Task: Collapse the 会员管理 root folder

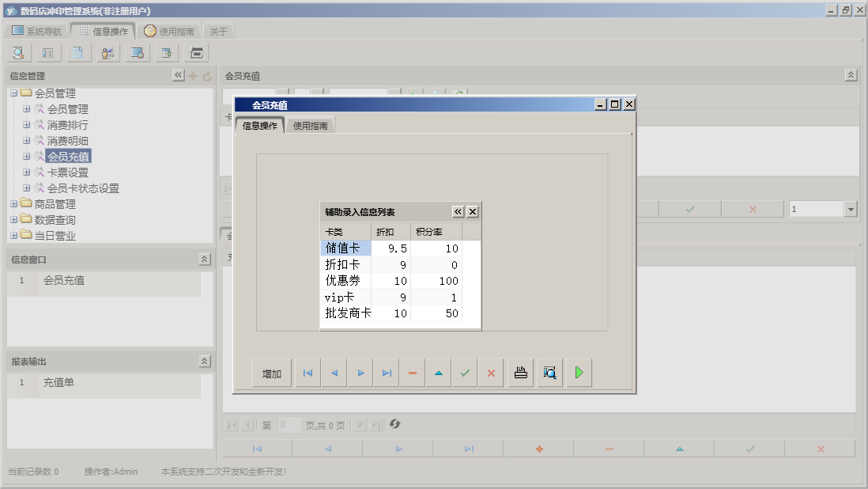Action: (14, 93)
